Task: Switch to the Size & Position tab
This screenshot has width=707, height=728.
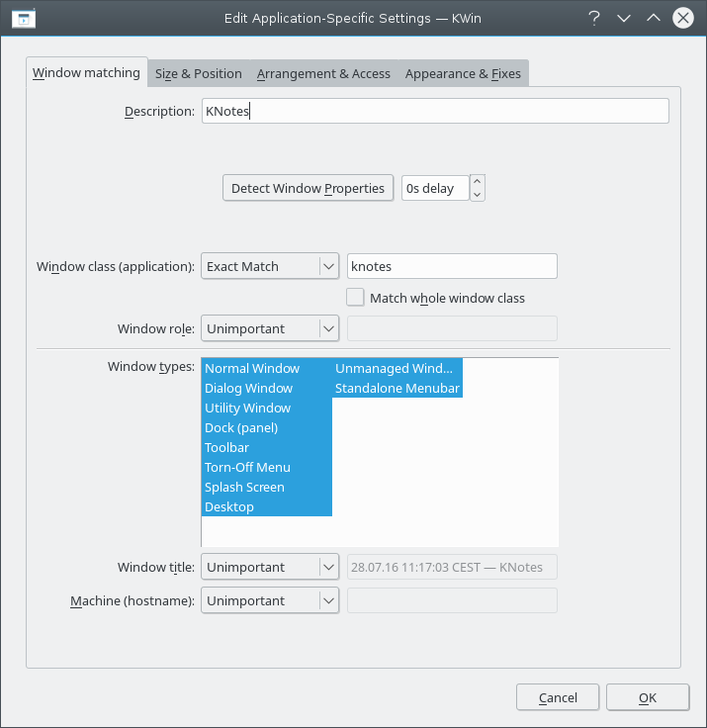Action: tap(198, 73)
